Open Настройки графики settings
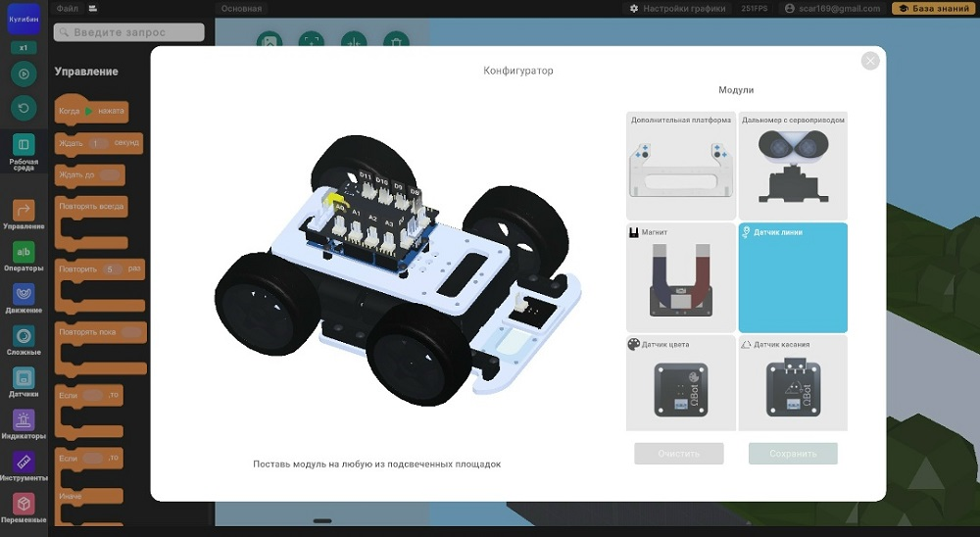 click(x=677, y=8)
